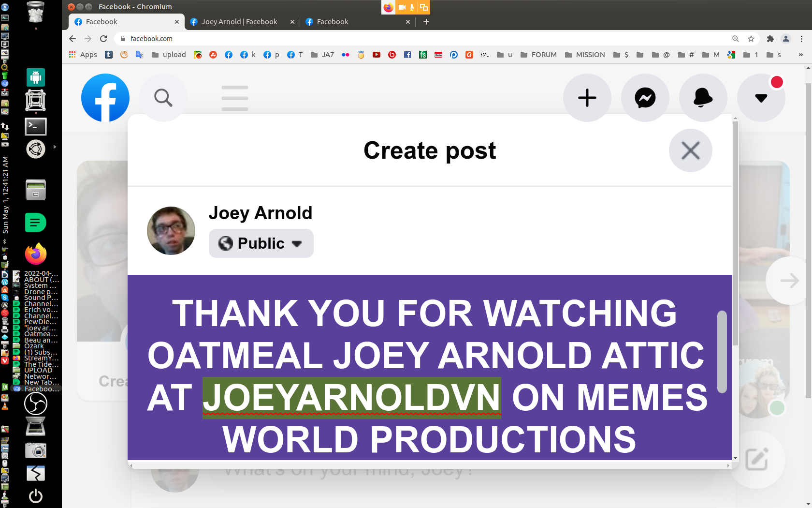
Task: Bookmark this page with star icon
Action: click(751, 39)
